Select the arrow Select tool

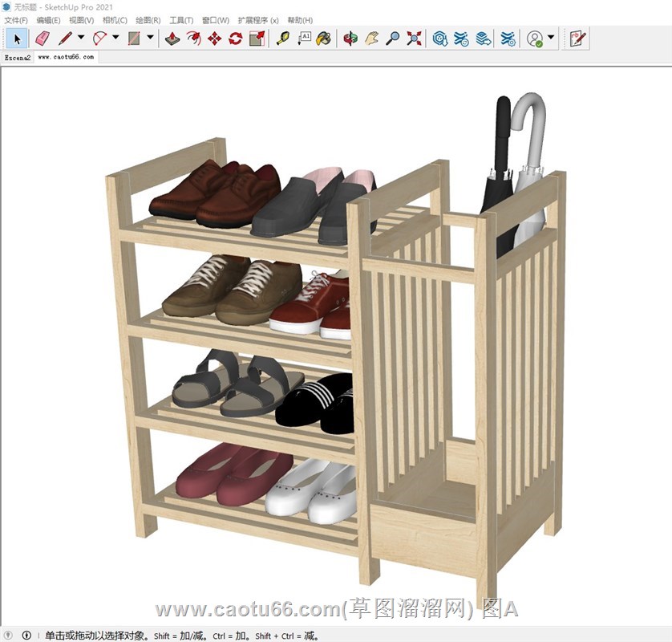(x=18, y=38)
